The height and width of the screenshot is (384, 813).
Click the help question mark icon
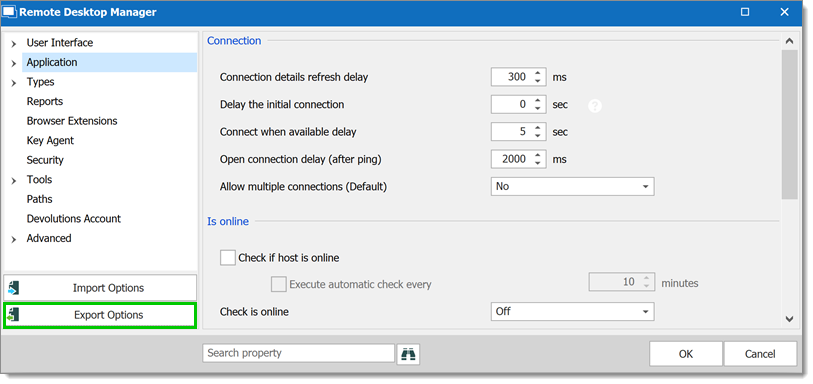point(595,106)
